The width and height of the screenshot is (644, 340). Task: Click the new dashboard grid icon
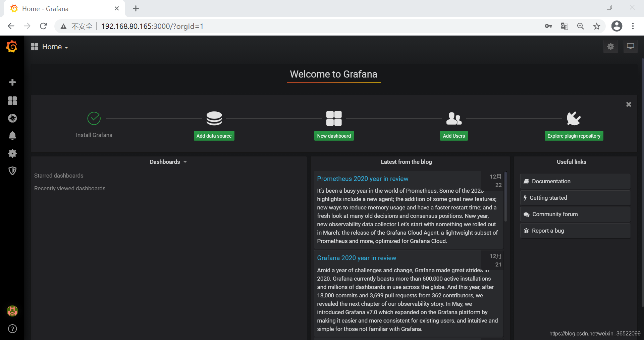334,118
